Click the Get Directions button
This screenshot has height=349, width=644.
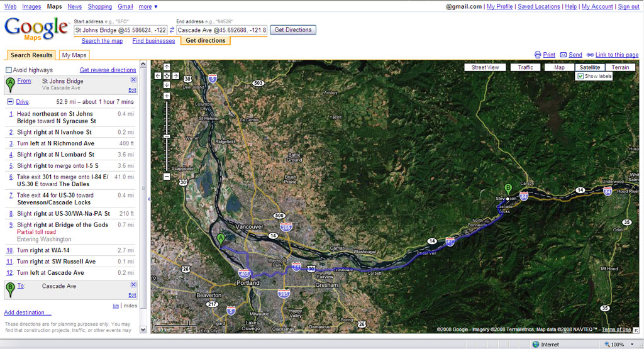click(x=293, y=30)
